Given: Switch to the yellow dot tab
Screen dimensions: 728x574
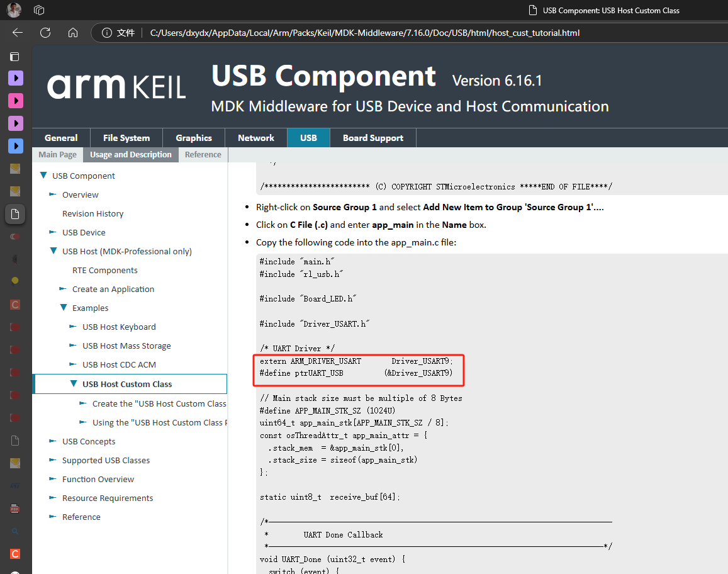Looking at the screenshot, I should pyautogui.click(x=15, y=281).
